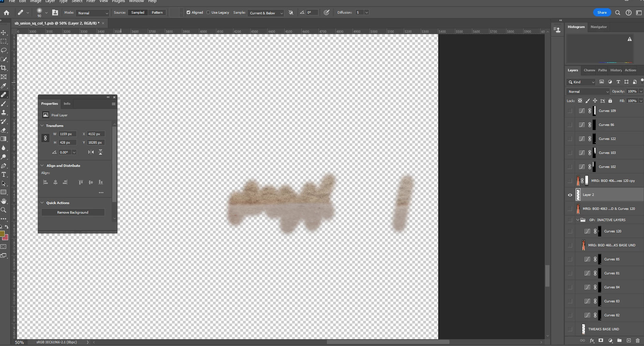Create a new layer icon
The width and height of the screenshot is (644, 346).
[x=629, y=341]
